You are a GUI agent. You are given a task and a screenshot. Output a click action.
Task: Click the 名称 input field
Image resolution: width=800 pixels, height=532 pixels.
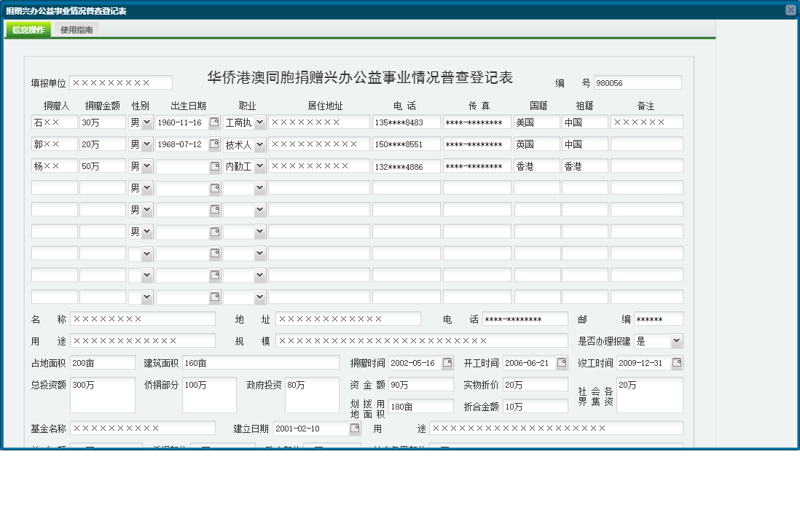click(143, 319)
